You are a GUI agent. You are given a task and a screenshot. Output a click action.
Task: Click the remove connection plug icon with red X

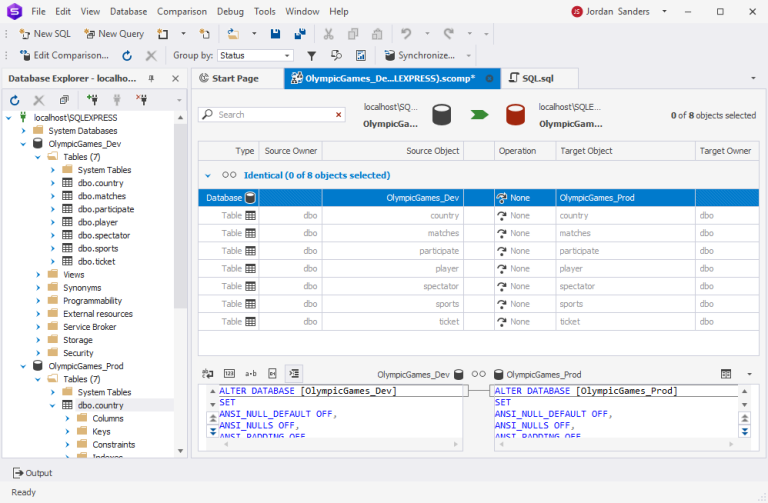point(141,100)
